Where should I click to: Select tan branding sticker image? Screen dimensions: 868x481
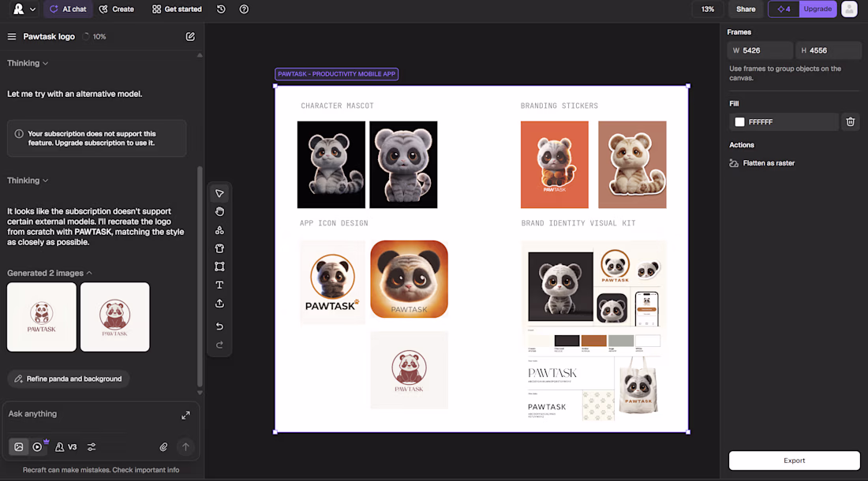click(632, 165)
